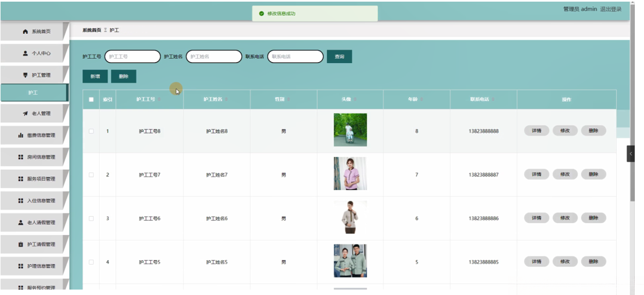Click the grid icon beside 服务项目管理

coord(21,179)
